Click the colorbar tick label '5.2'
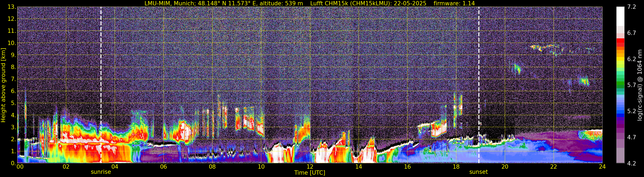644x177 pixels. coord(632,111)
